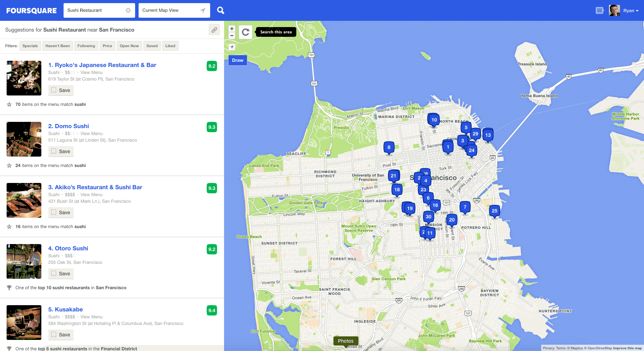This screenshot has width=644, height=351.
Task: Click map pin number 21
Action: coord(393,176)
